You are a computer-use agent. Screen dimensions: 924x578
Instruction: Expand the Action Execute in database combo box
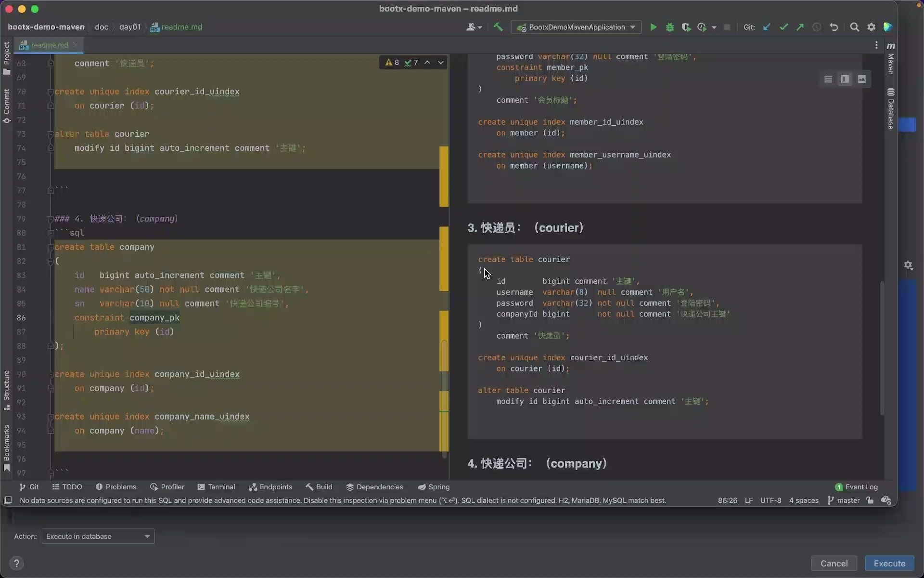(x=98, y=536)
